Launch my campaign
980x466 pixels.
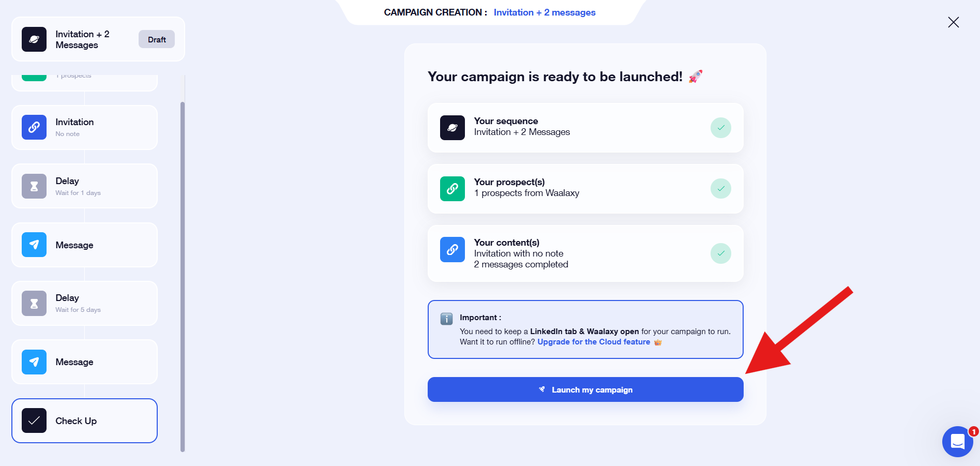(585, 389)
